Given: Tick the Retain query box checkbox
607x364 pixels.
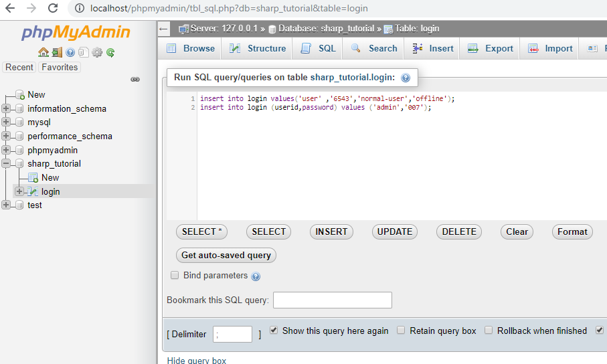Looking at the screenshot, I should pyautogui.click(x=401, y=331).
